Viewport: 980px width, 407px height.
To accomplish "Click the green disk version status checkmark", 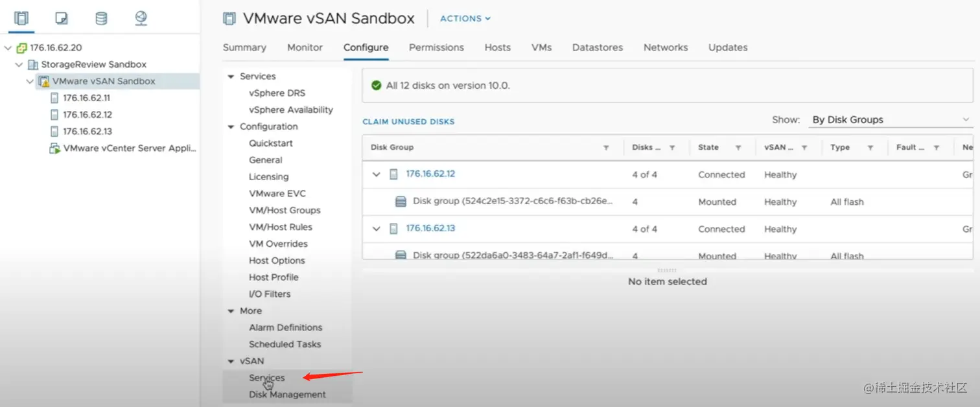I will pyautogui.click(x=376, y=86).
